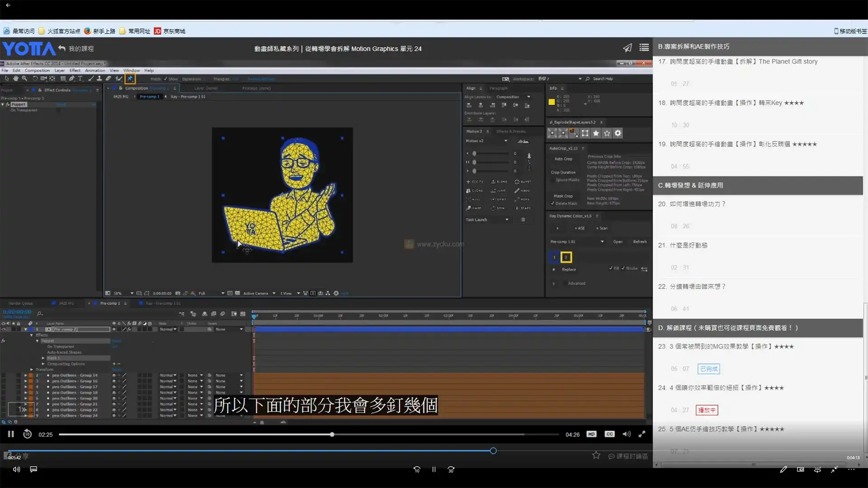This screenshot has width=868, height=488.
Task: Click section header C.轉場發想 & 延伸應用
Action: 690,185
